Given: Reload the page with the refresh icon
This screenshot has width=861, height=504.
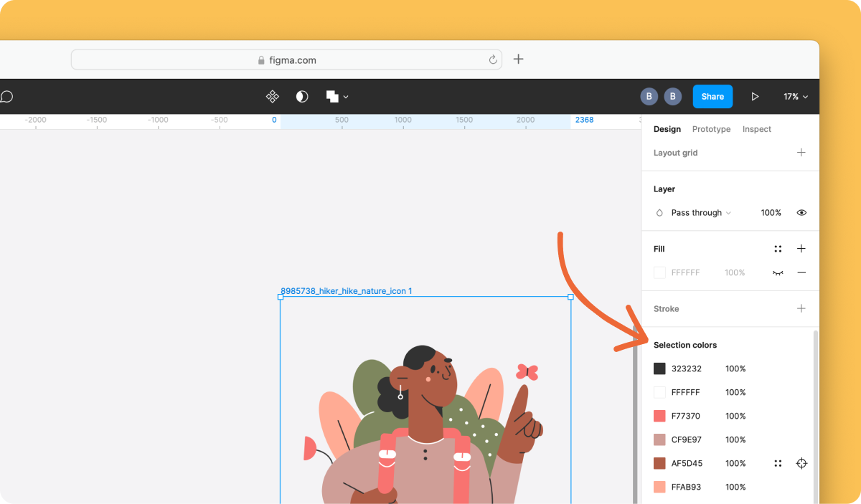Looking at the screenshot, I should [x=493, y=60].
